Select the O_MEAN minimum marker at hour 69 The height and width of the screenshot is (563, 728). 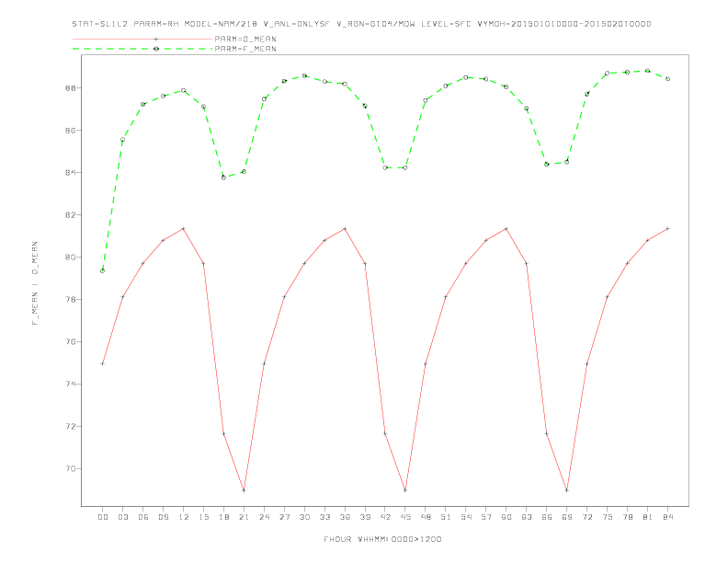point(567,490)
